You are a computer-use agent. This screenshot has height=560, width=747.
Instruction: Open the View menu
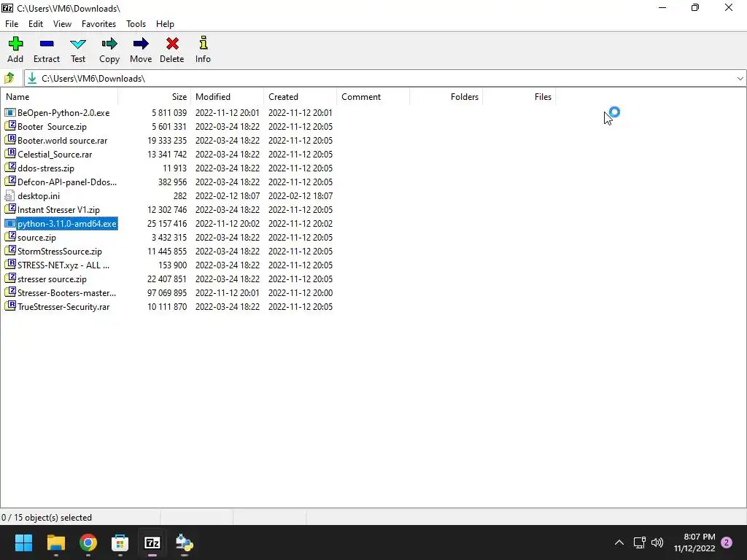pos(62,24)
